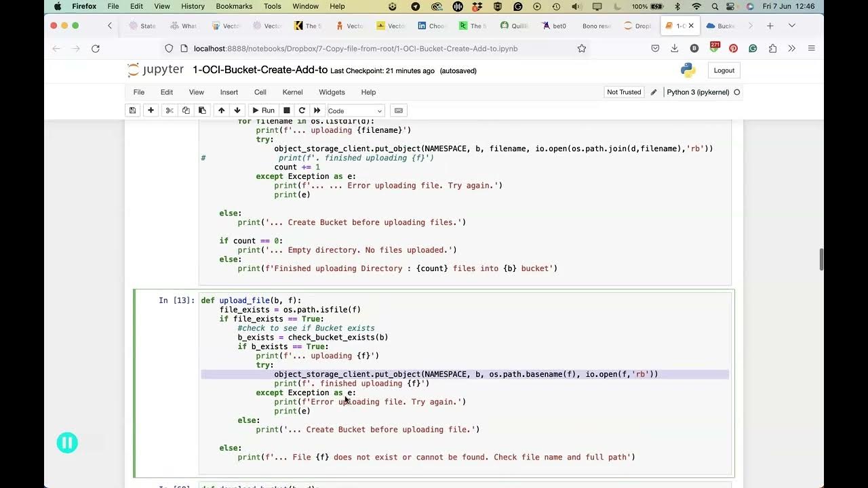Open the Kernel menu
This screenshot has width=868, height=488.
click(x=293, y=92)
